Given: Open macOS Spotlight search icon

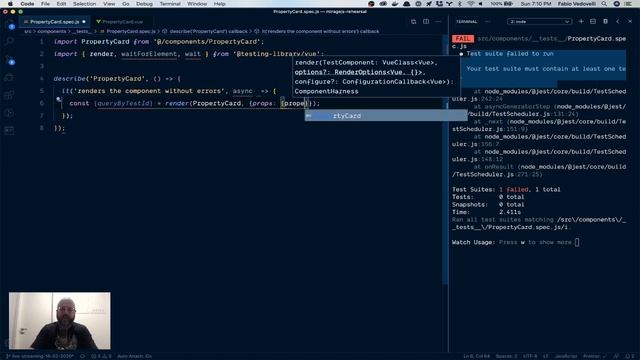Looking at the screenshot, I should (604, 4).
